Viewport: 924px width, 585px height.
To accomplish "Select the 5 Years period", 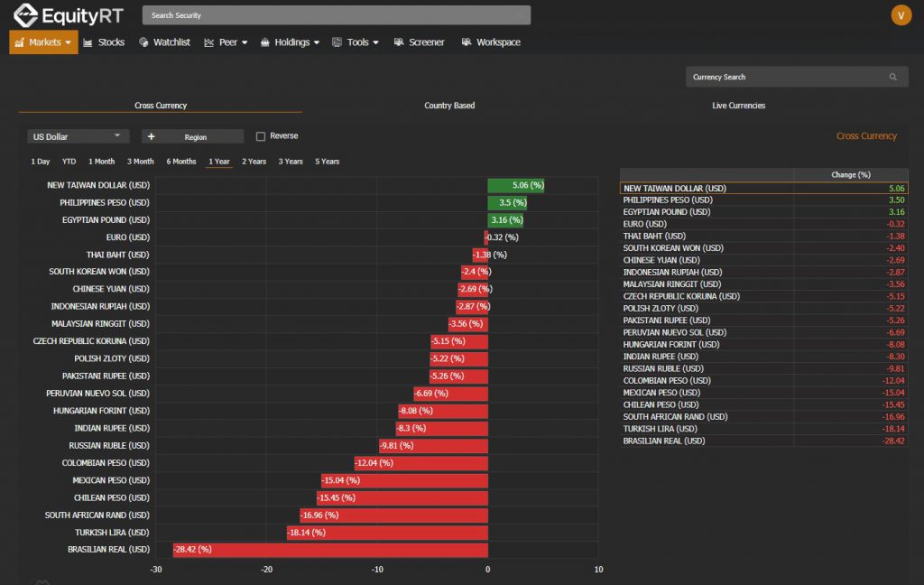I will tap(327, 162).
